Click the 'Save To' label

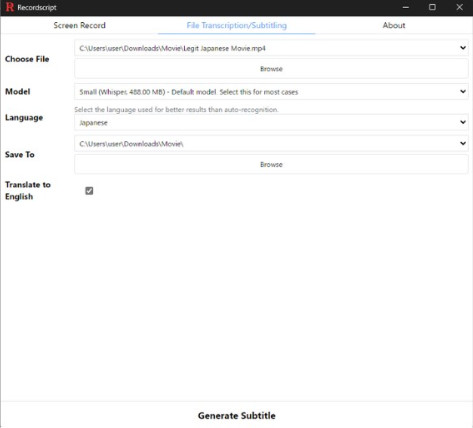[20, 154]
